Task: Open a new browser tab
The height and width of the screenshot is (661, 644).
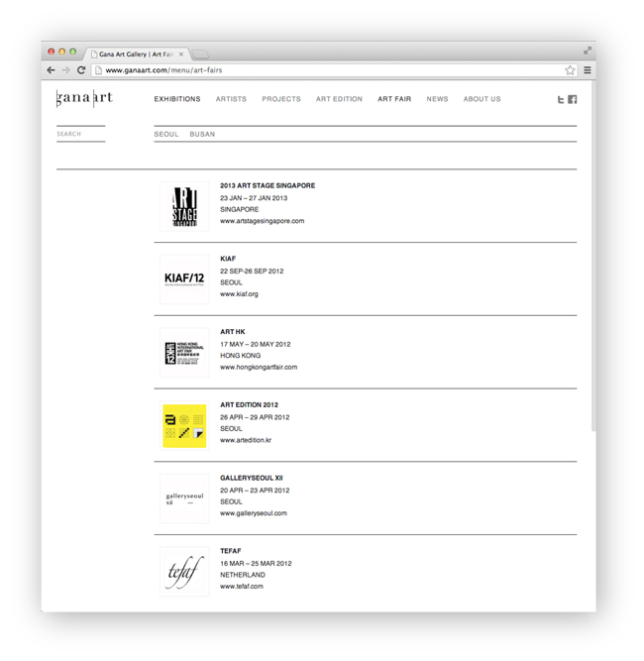Action: pyautogui.click(x=200, y=54)
